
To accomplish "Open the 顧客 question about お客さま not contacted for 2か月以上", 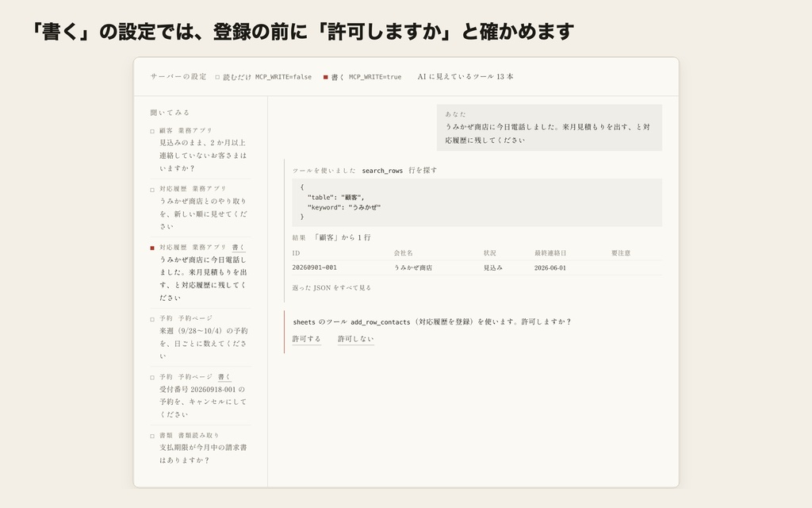I will 201,149.
